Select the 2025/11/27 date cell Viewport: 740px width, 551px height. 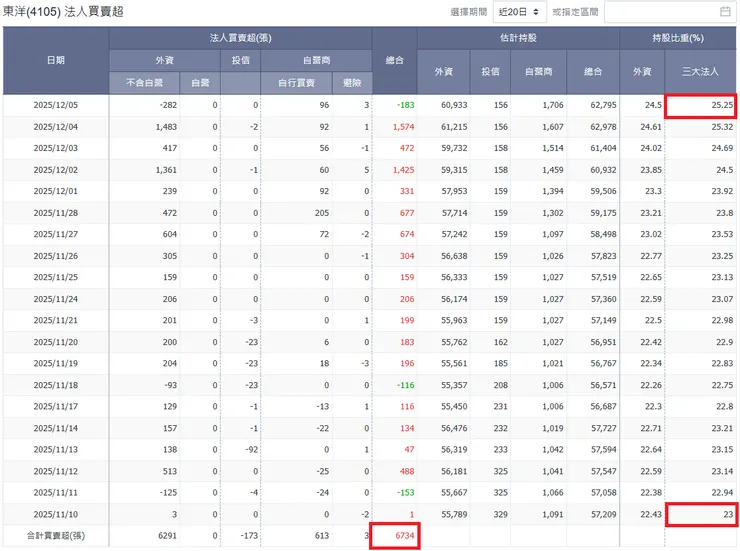56,234
